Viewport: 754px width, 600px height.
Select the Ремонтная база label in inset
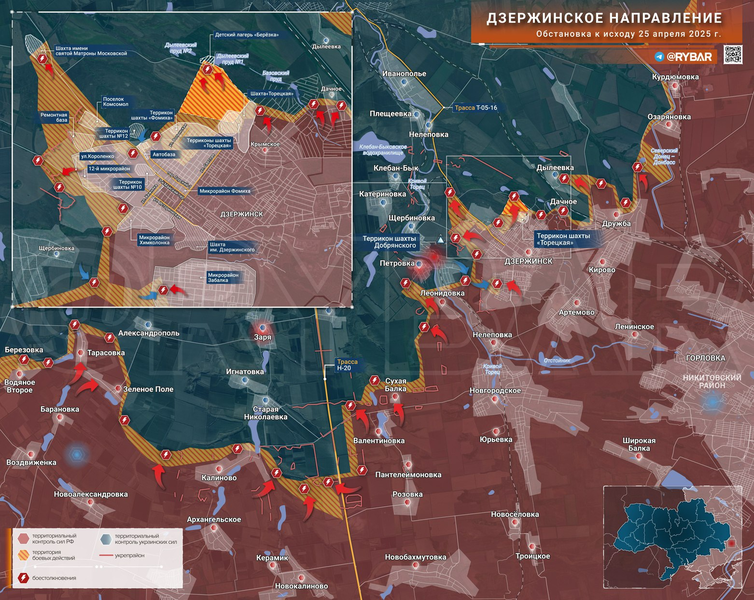tap(55, 119)
